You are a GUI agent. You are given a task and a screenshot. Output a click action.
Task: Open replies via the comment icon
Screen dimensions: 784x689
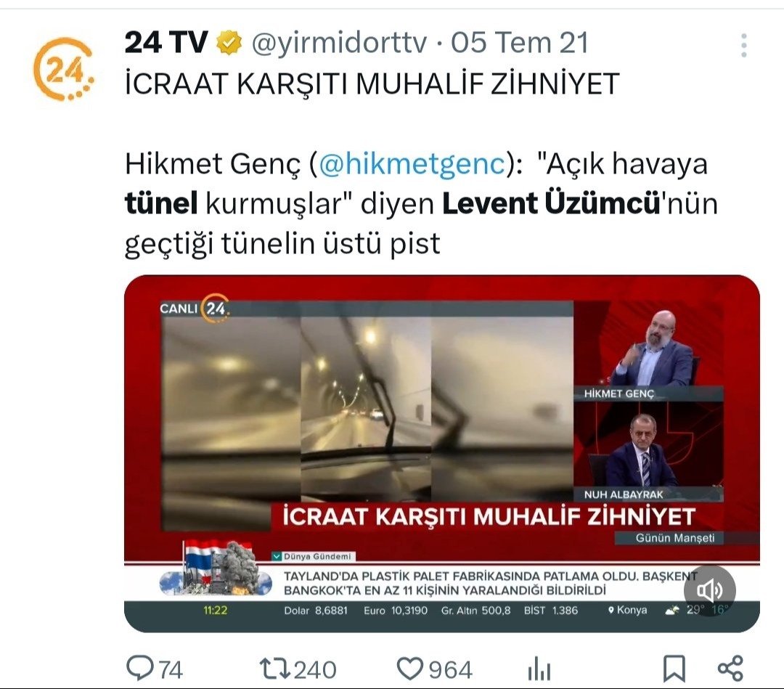[x=140, y=668]
